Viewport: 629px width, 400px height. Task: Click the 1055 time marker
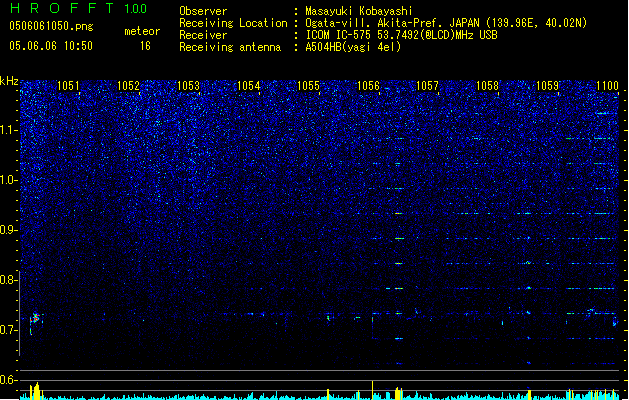click(308, 85)
